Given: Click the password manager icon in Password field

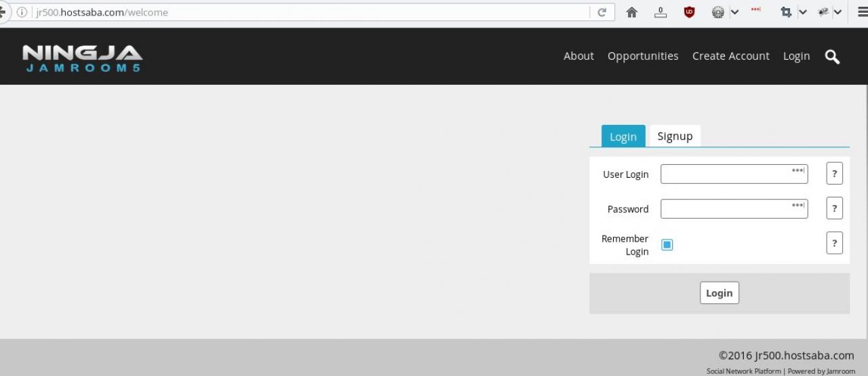Looking at the screenshot, I should click(798, 206).
